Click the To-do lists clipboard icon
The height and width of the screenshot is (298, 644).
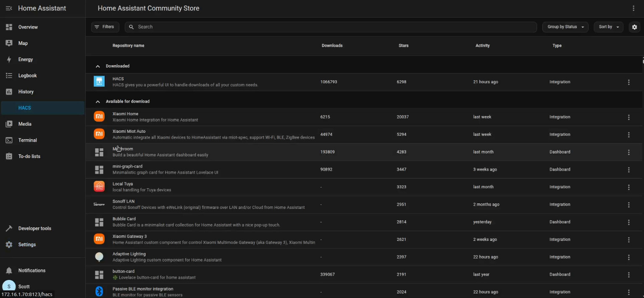[9, 156]
